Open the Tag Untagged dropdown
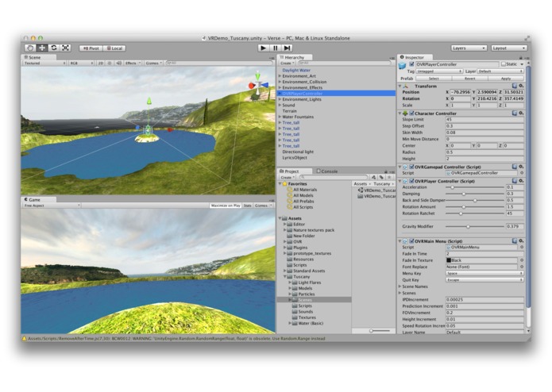 click(x=439, y=71)
